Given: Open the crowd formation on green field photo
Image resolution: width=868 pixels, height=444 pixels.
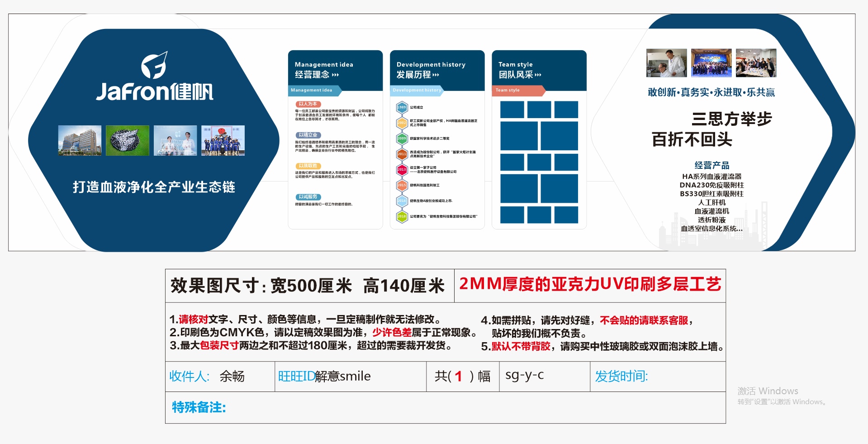Looking at the screenshot, I should pos(128,141).
